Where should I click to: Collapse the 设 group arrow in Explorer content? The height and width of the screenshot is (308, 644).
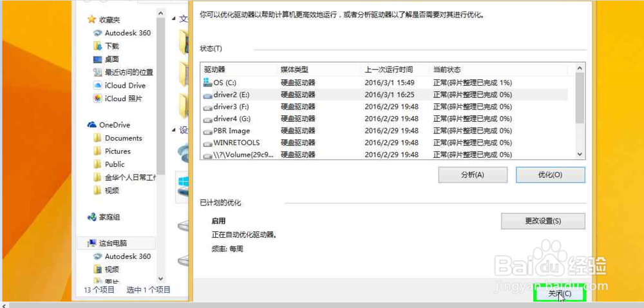point(174,130)
